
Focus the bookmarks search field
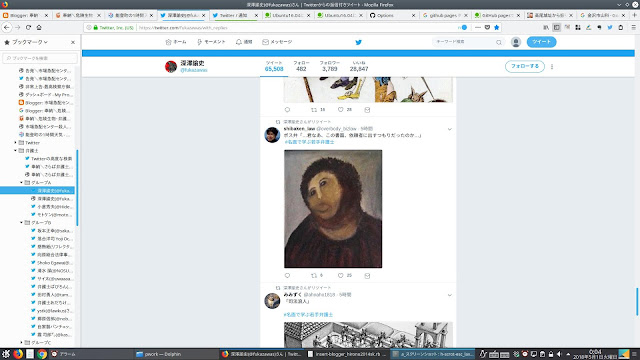40,58
